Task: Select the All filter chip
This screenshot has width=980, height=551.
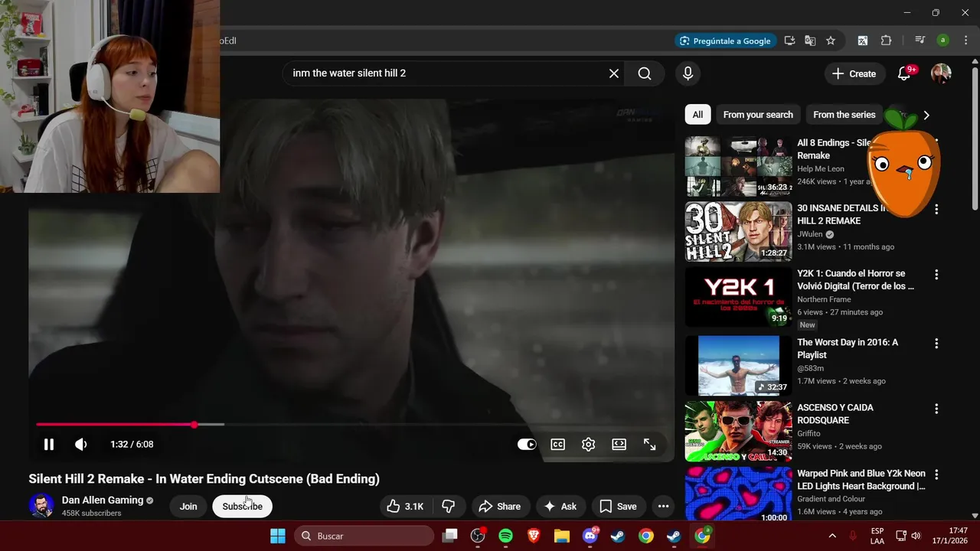Action: coord(697,115)
